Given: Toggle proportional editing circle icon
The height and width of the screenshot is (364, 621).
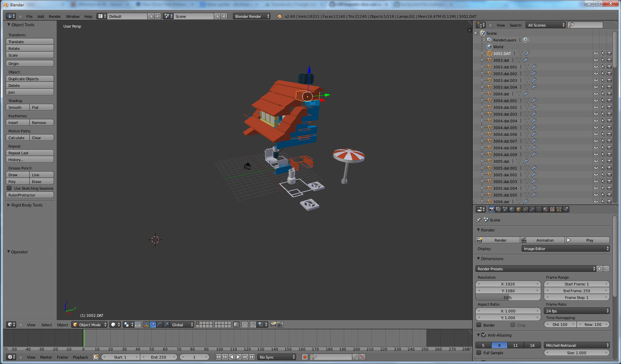Looking at the screenshot, I should (245, 325).
